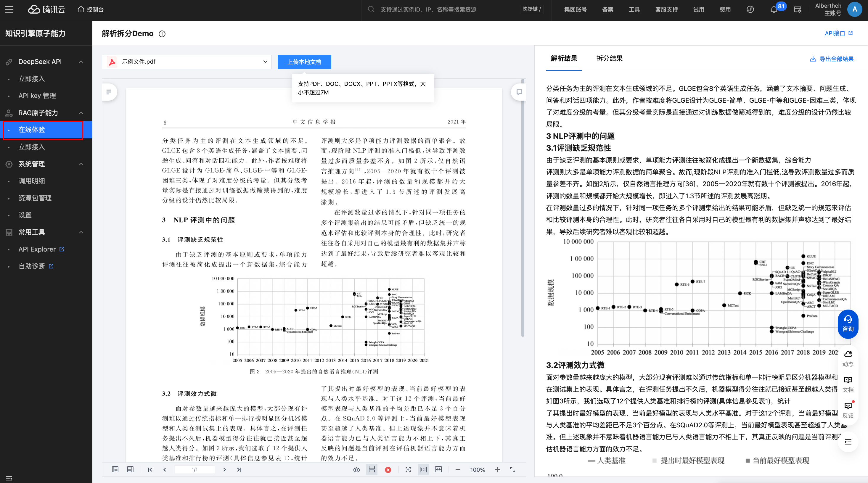The height and width of the screenshot is (483, 868).
Task: Open the 备案 menu
Action: click(607, 9)
